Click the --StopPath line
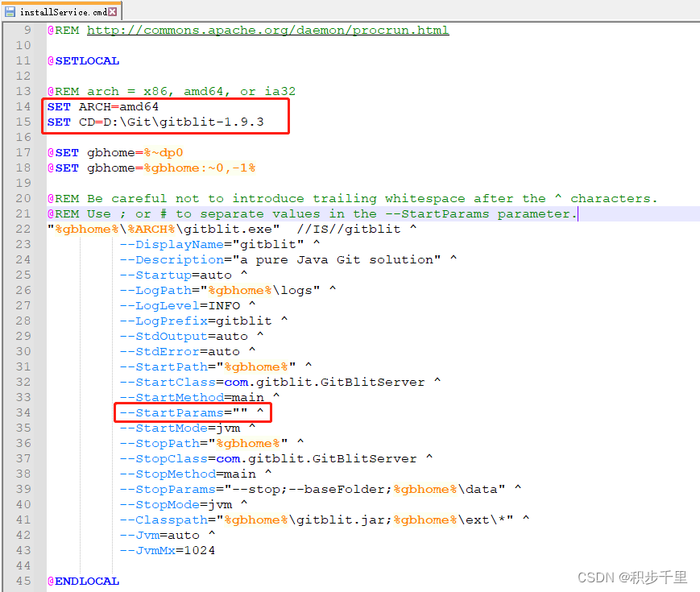Viewport: 700px width, 592px height. pos(212,443)
